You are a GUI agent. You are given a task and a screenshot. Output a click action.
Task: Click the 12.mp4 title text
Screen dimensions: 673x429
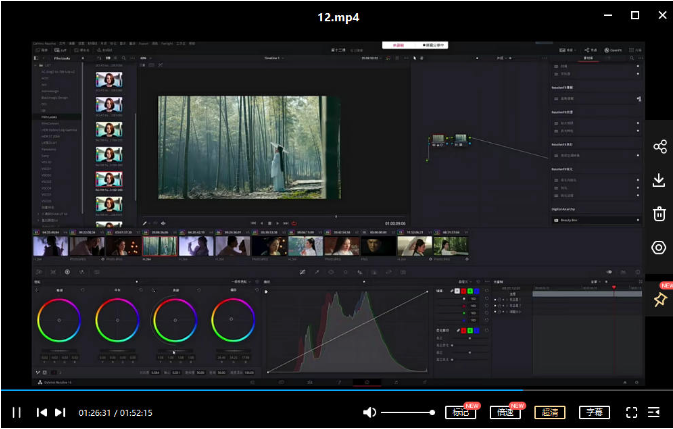click(x=338, y=17)
